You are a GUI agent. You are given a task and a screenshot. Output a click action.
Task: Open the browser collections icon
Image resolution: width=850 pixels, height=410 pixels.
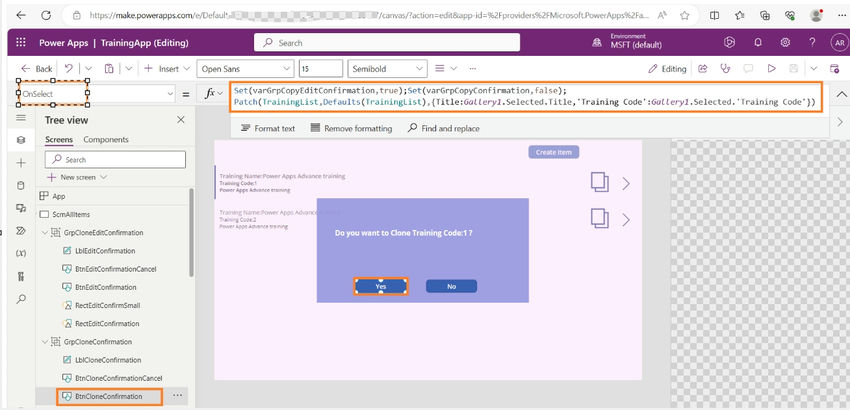[765, 16]
